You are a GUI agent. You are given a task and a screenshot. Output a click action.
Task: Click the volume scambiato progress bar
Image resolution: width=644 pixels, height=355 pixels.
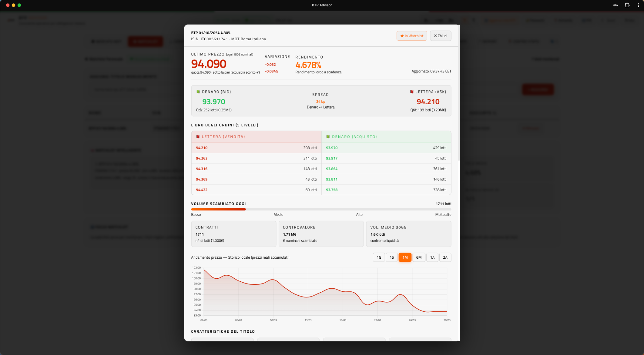tap(321, 209)
